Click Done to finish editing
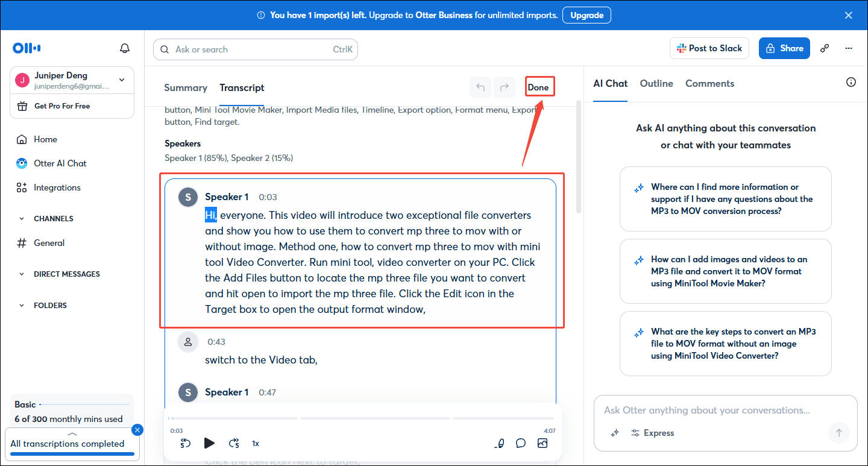 [x=538, y=87]
